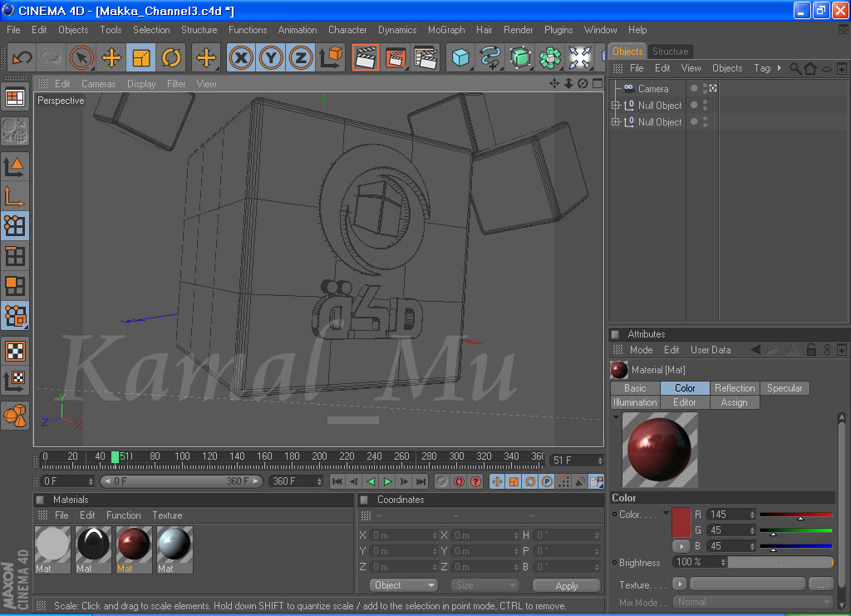Click the red Record keyframe button

pyautogui.click(x=459, y=481)
